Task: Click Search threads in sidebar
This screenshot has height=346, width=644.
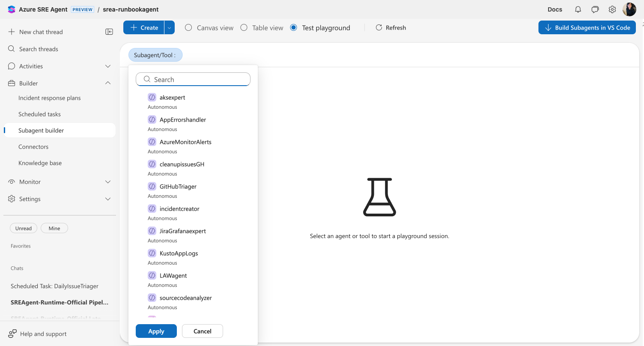Action: click(39, 49)
